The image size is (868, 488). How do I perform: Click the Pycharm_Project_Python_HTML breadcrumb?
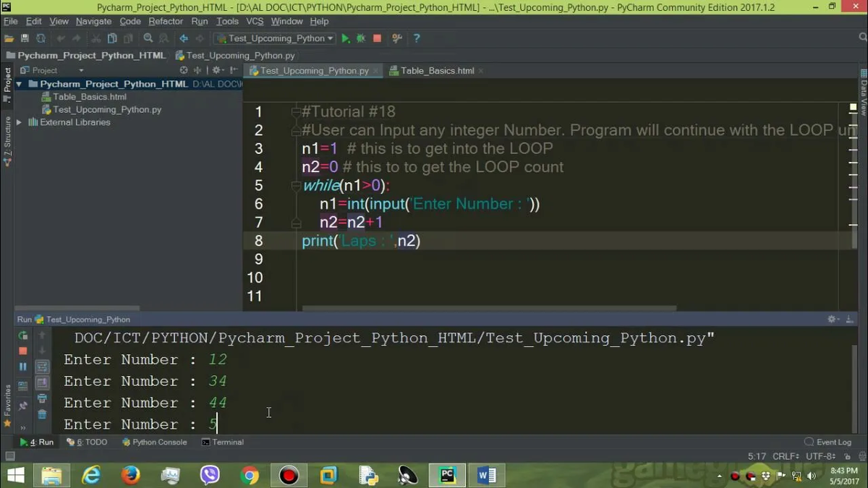tap(85, 55)
